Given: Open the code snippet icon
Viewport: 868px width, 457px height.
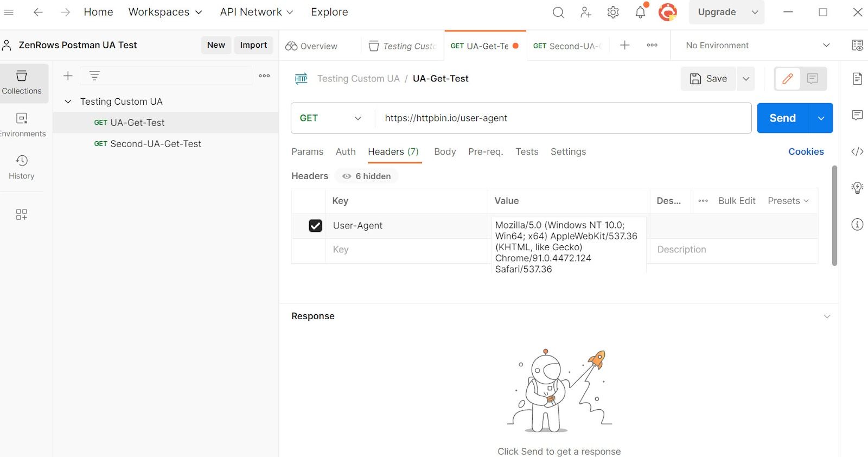Looking at the screenshot, I should (x=857, y=151).
